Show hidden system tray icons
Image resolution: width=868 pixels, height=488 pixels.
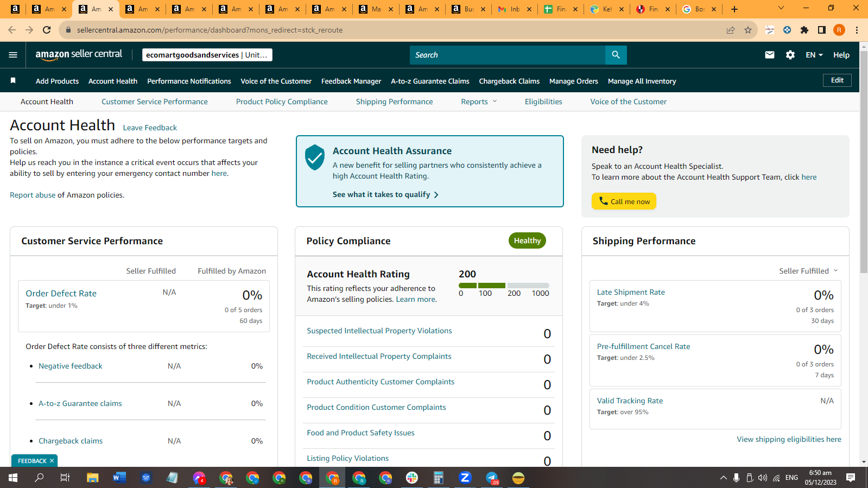click(723, 478)
